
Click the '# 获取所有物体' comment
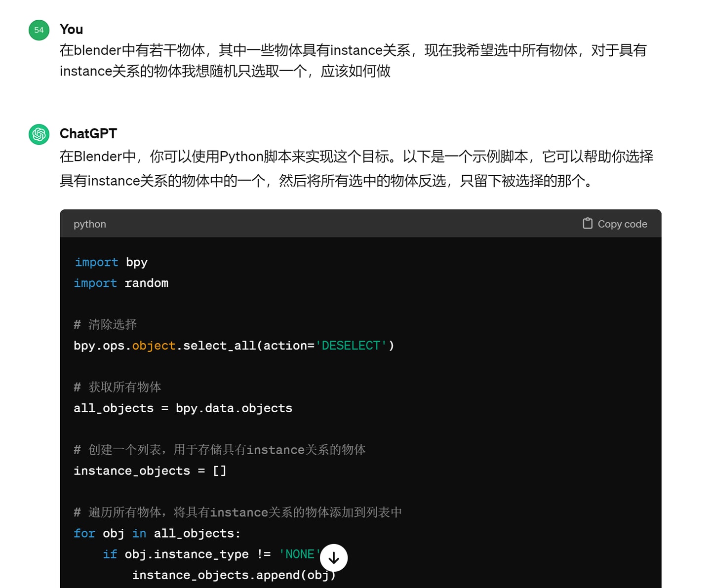pos(118,387)
